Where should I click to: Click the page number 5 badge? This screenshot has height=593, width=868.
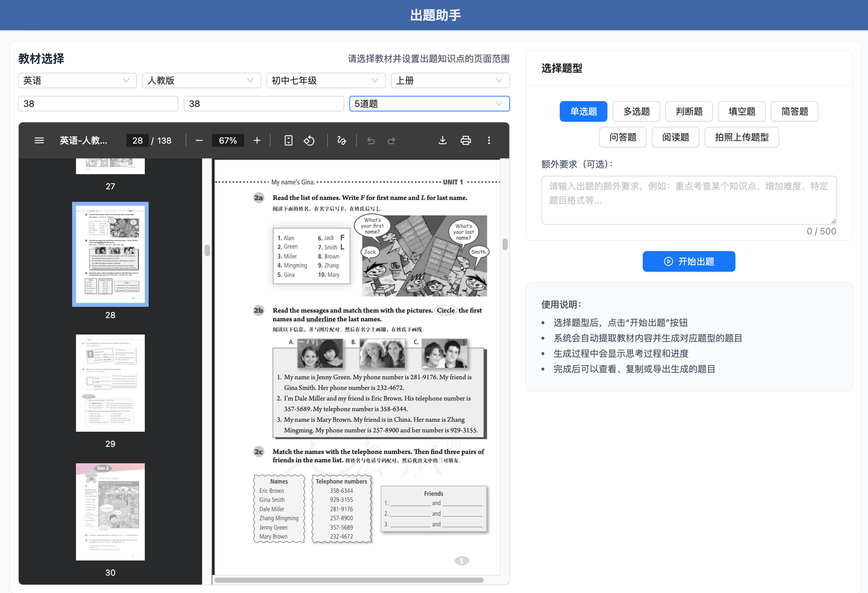pyautogui.click(x=462, y=561)
